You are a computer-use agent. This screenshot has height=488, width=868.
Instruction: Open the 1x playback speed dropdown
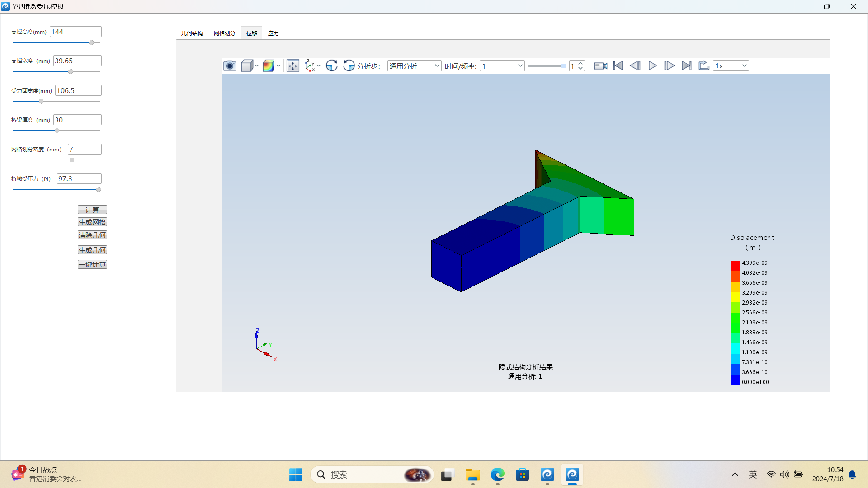tap(731, 66)
